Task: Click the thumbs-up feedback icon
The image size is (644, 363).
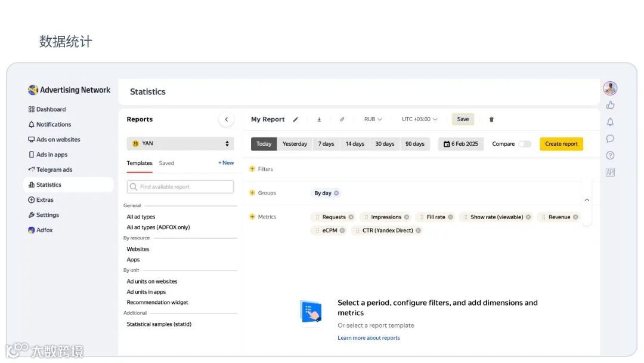Action: 611,105
